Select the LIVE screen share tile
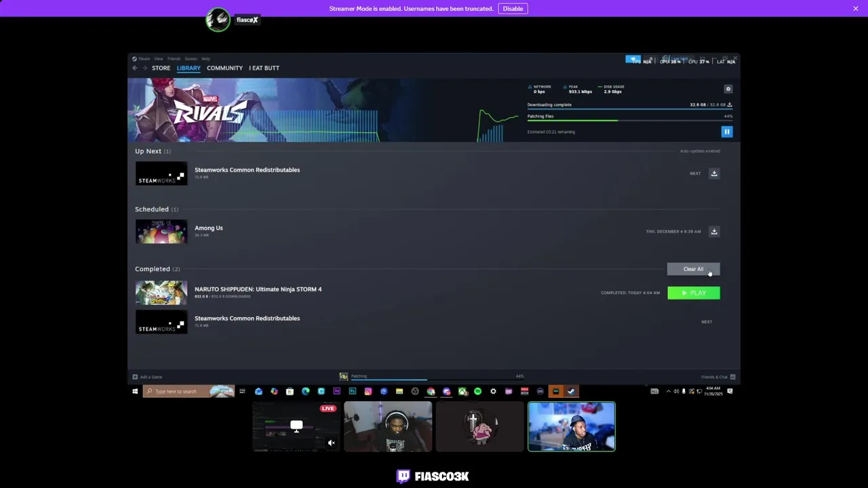868x488 pixels. click(296, 426)
